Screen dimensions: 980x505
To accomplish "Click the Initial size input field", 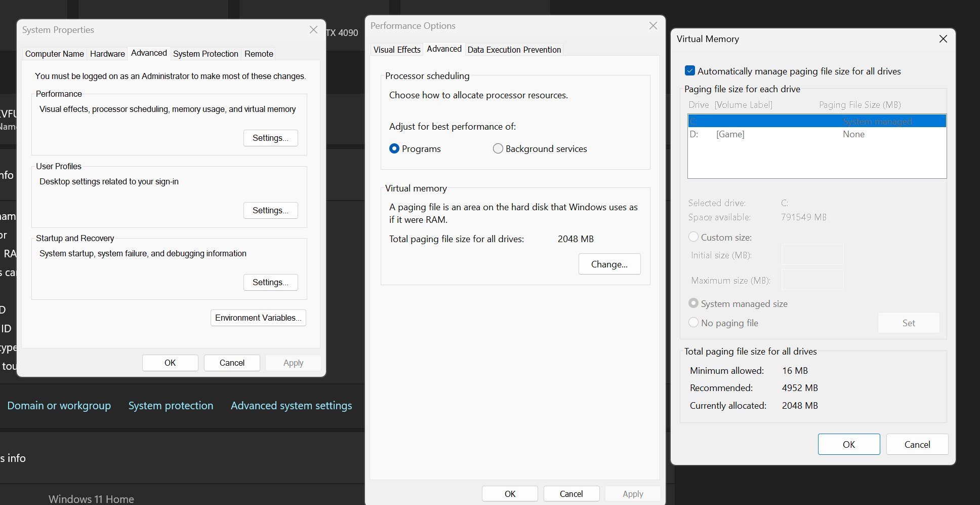I will tap(812, 254).
